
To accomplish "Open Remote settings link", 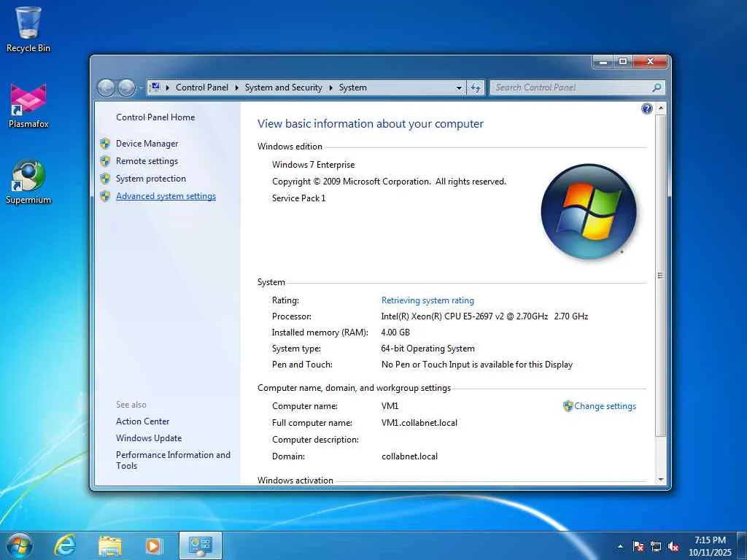I will [x=147, y=161].
